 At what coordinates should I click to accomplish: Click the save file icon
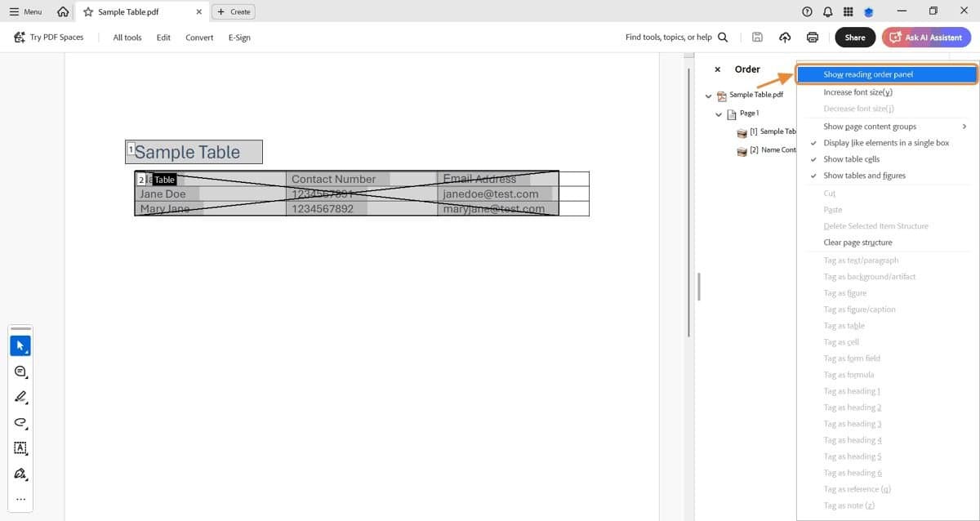coord(756,37)
